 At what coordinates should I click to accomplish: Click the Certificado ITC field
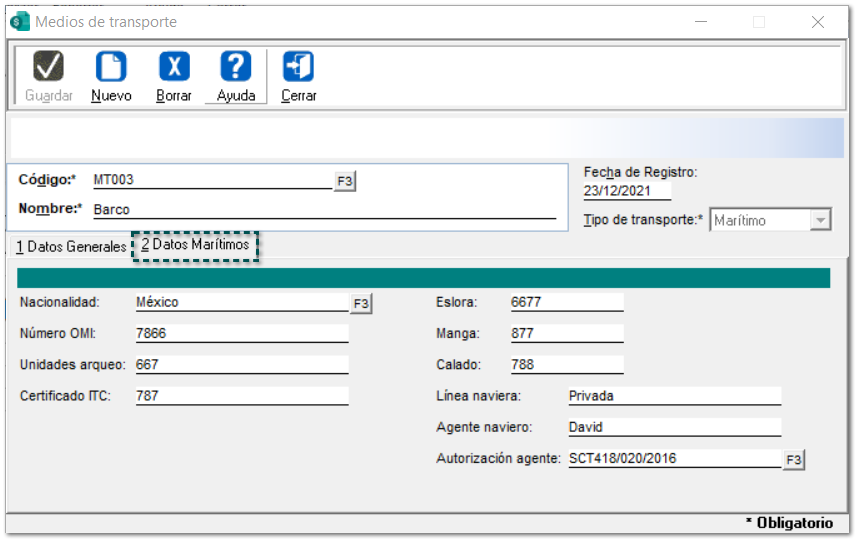pyautogui.click(x=241, y=396)
